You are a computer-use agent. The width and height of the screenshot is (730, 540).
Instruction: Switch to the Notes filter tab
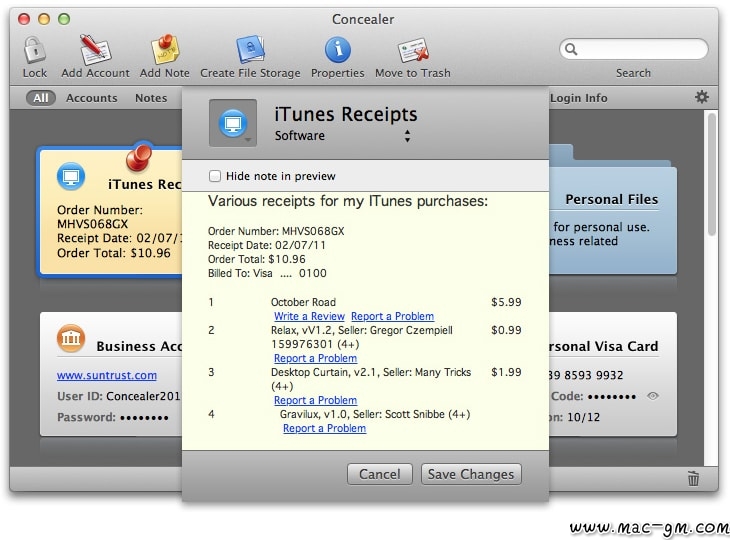pos(151,98)
